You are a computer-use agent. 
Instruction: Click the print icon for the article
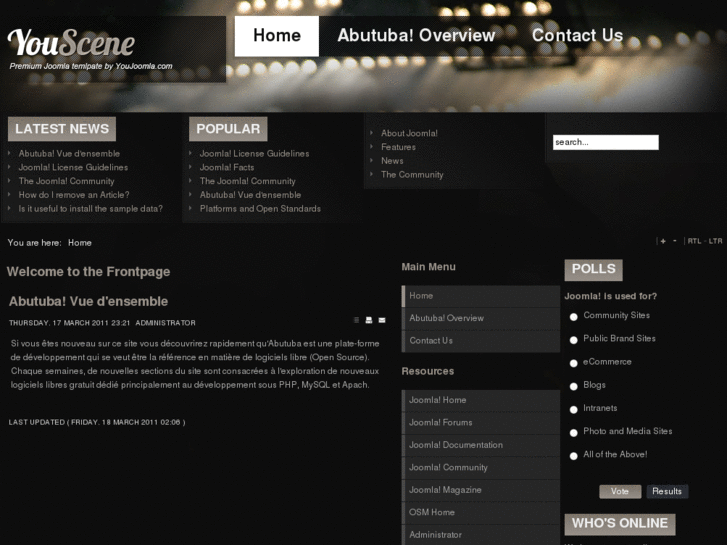369,320
